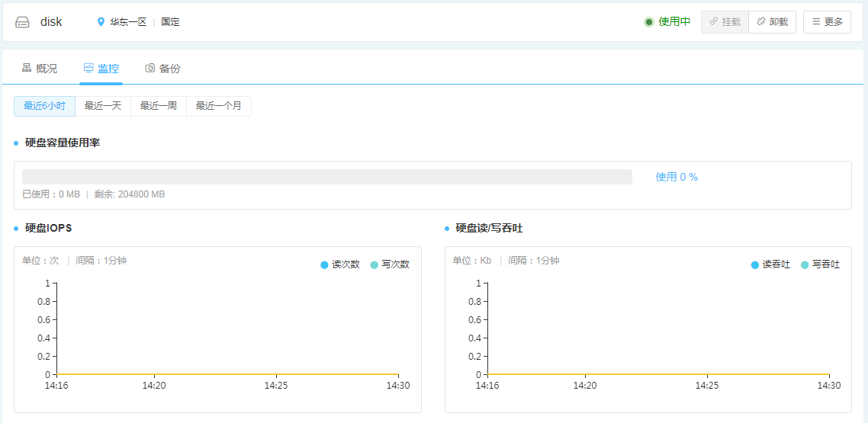Click the 概况 overview tab icon
The height and width of the screenshot is (423, 868).
(x=27, y=68)
